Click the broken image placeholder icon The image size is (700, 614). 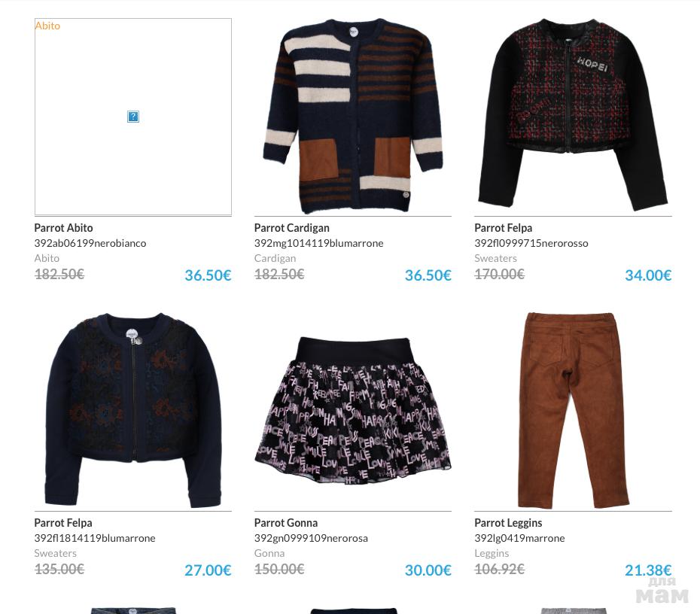pyautogui.click(x=133, y=117)
